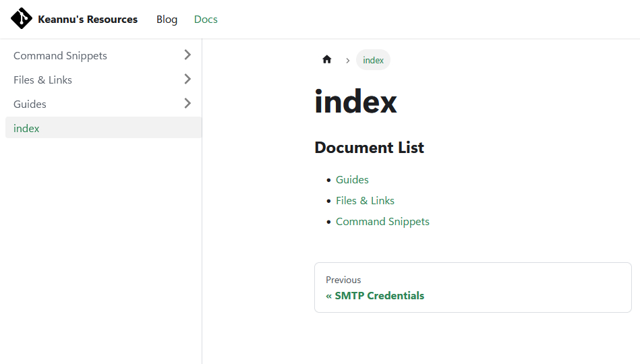Expand the Command Snippets chevron in sidebar
Screen dimensions: 640x364
pos(187,55)
